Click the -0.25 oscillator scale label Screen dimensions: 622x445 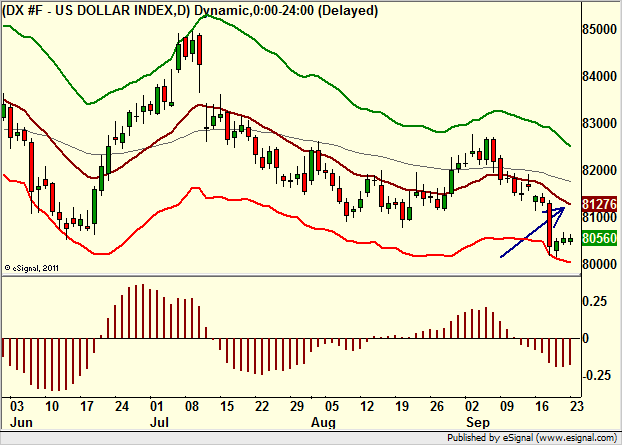[x=596, y=375]
